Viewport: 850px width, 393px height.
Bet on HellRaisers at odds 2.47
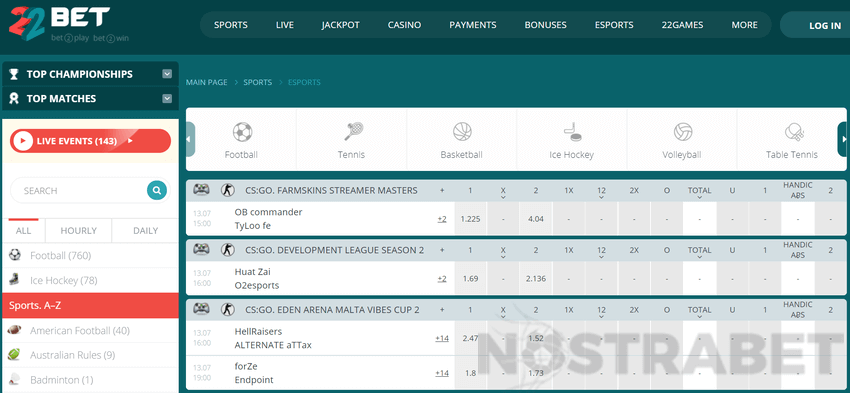click(x=471, y=338)
